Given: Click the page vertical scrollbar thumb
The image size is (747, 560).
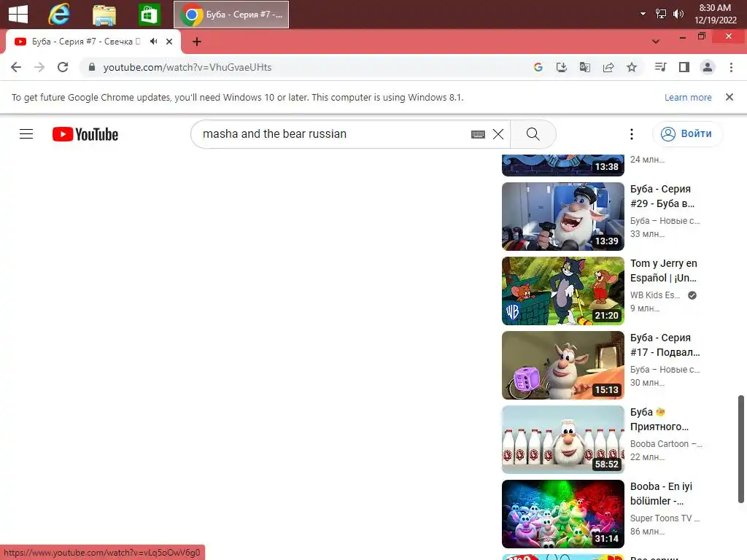Looking at the screenshot, I should [741, 448].
